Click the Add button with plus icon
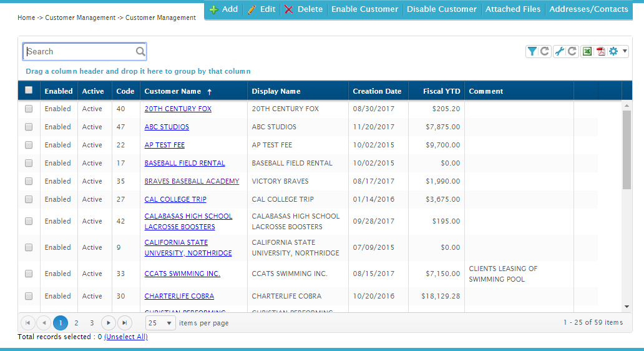 [224, 9]
